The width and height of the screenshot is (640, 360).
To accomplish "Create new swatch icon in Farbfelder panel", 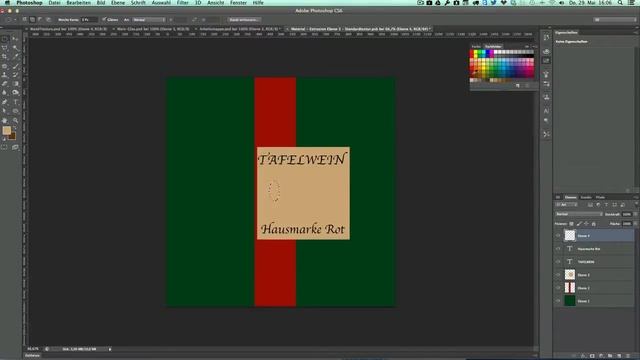I will click(x=518, y=86).
